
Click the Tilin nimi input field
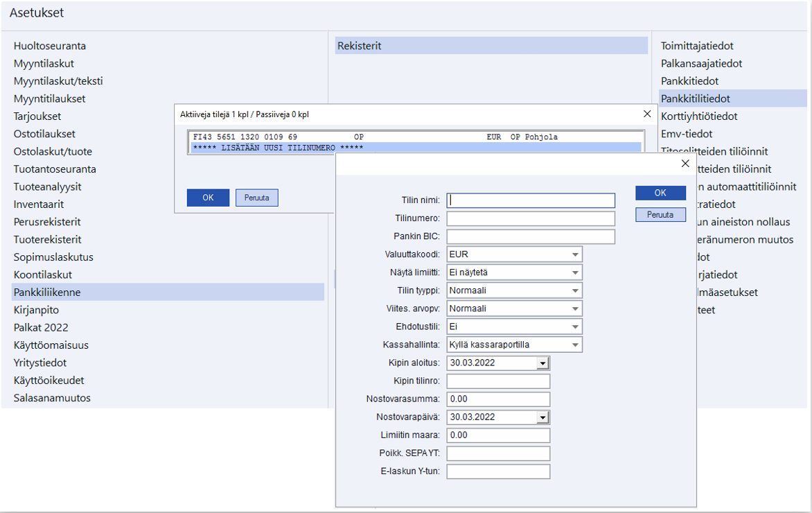[531, 200]
